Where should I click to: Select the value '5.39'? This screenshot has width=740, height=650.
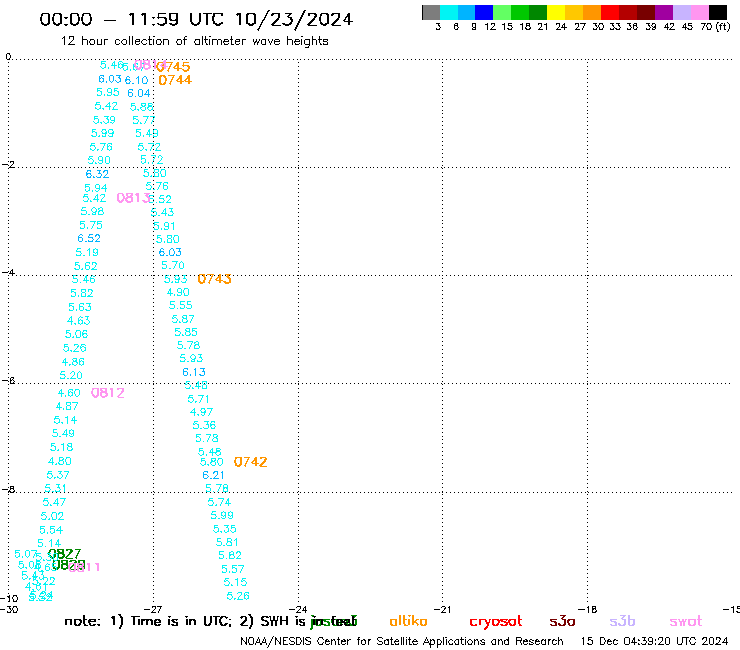click(104, 120)
